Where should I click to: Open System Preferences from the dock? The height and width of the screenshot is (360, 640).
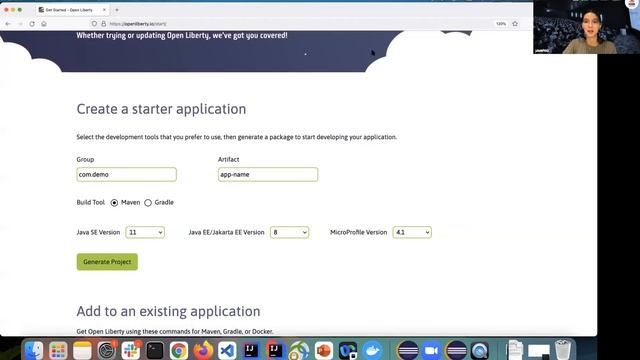coord(106,351)
